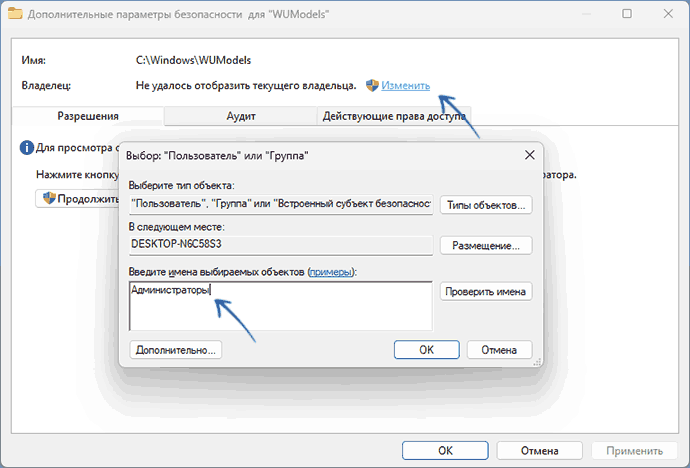Screen dimensions: 690x468
Task: Confirm with OK in the selection dialog
Action: click(426, 350)
